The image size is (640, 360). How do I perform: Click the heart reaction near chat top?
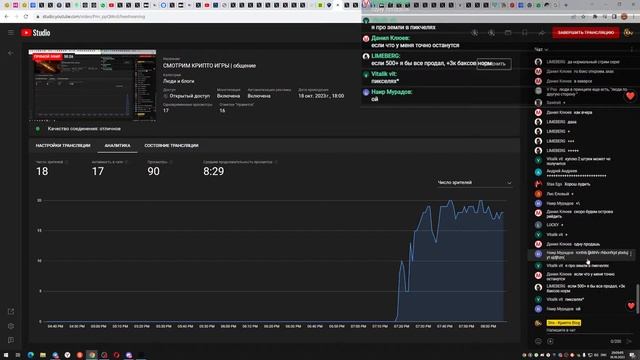coord(630,96)
